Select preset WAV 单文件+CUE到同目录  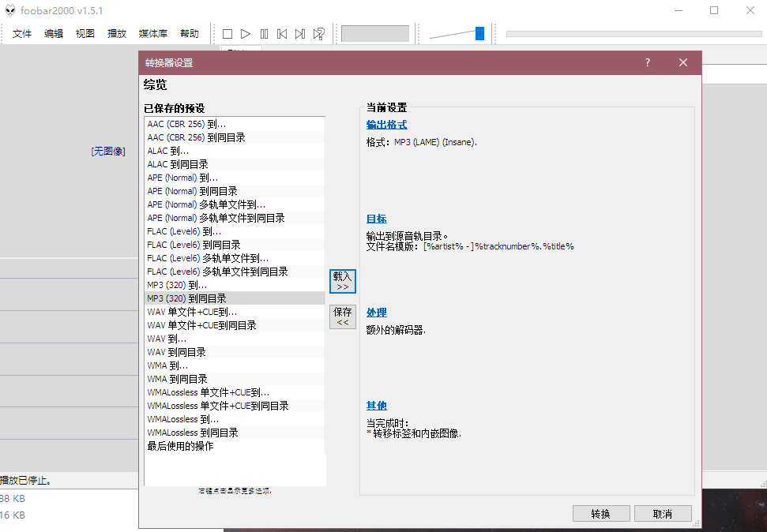click(x=235, y=325)
